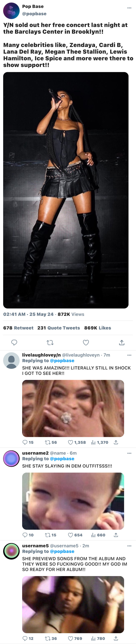Like livelaughlovey/n's reply with 1,358 likes

[71, 442]
